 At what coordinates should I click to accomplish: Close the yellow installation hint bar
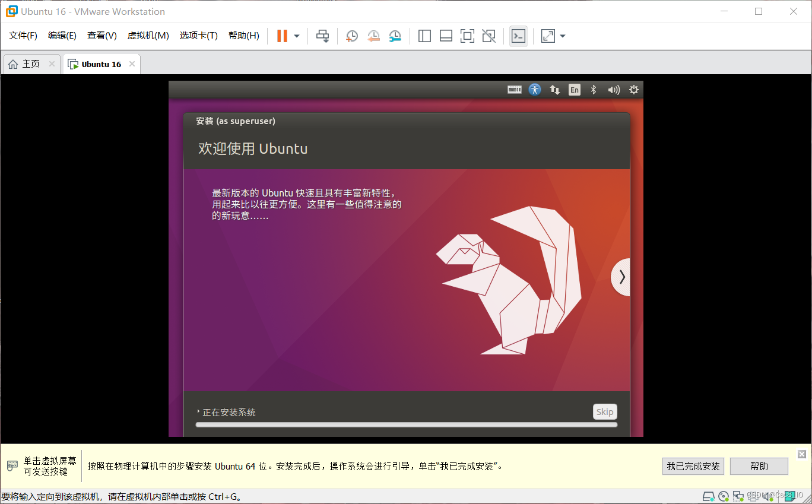(802, 454)
